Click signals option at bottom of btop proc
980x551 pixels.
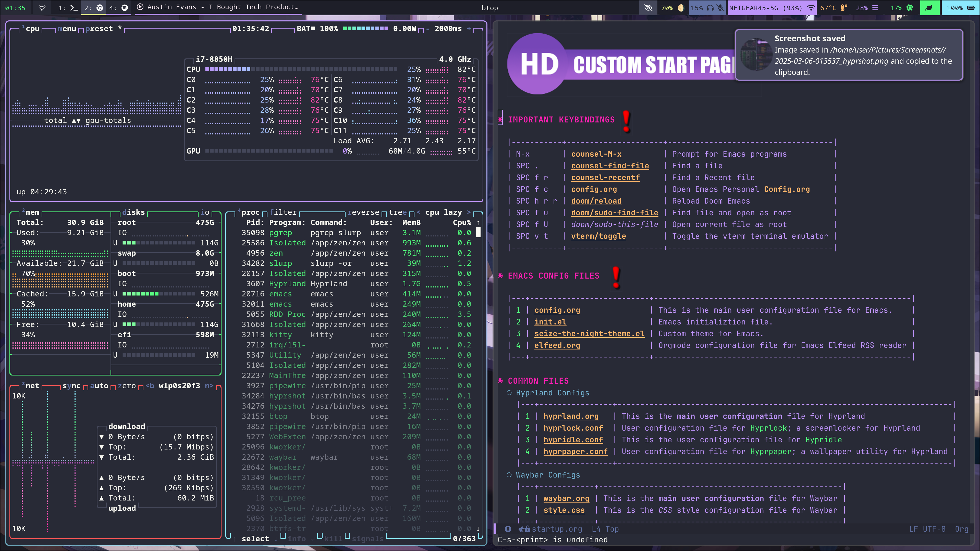tap(367, 539)
